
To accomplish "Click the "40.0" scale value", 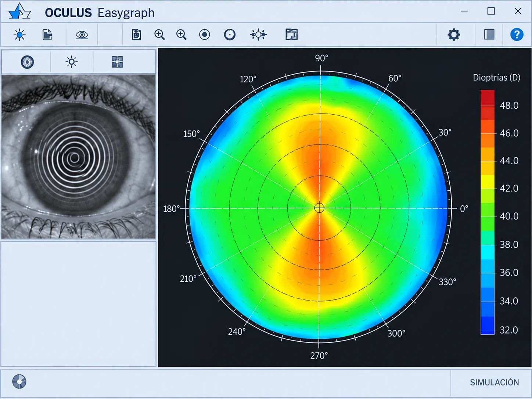I will (x=509, y=216).
